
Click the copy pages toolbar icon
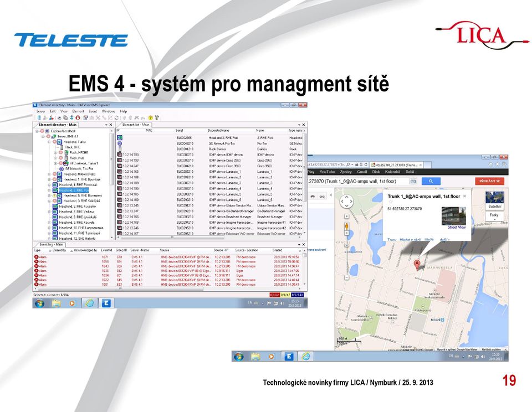pyautogui.click(x=65, y=117)
